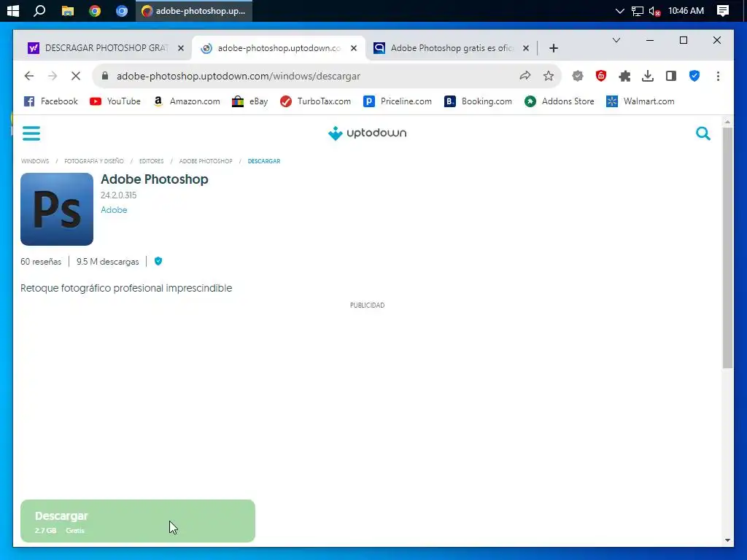This screenshot has height=560, width=747.
Task: Click the Adobe Photoshop Ps app icon
Action: (57, 209)
